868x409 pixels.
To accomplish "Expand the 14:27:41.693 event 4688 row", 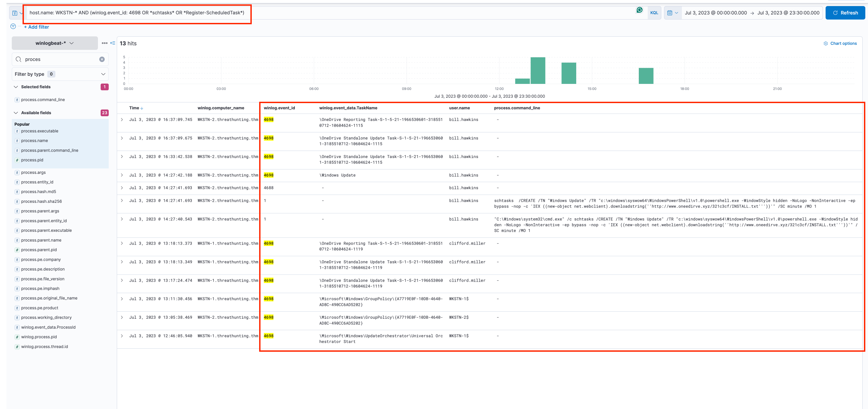I will point(122,188).
